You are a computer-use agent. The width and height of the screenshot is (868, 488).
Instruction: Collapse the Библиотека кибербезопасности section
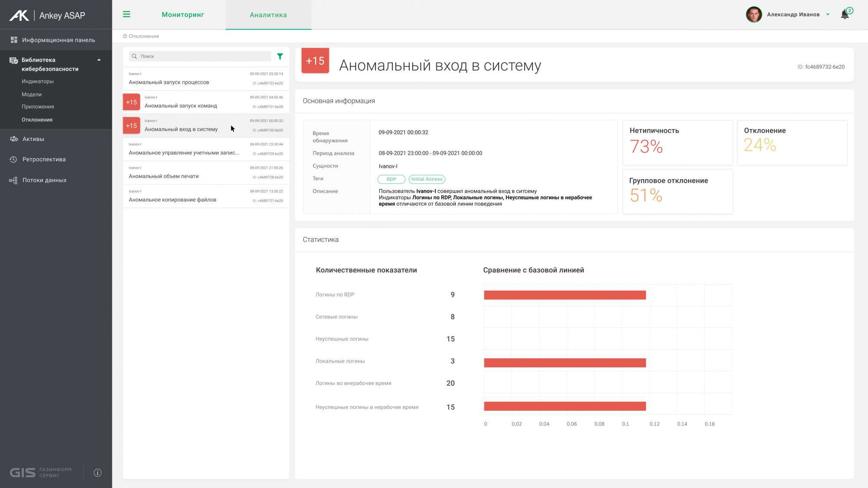click(x=99, y=60)
